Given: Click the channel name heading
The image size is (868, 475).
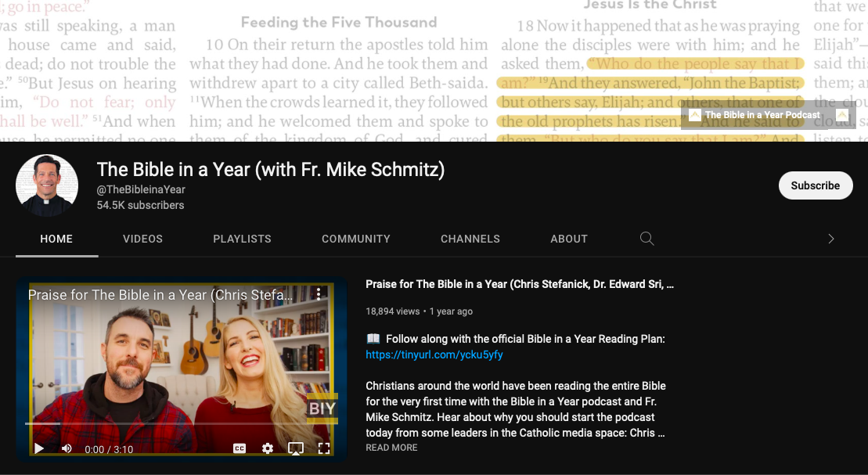Looking at the screenshot, I should pos(270,169).
